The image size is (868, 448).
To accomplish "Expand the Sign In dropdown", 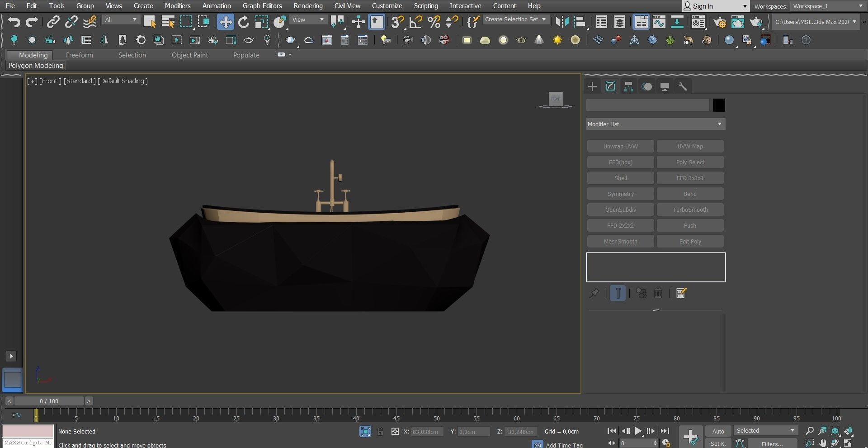I will pos(745,6).
